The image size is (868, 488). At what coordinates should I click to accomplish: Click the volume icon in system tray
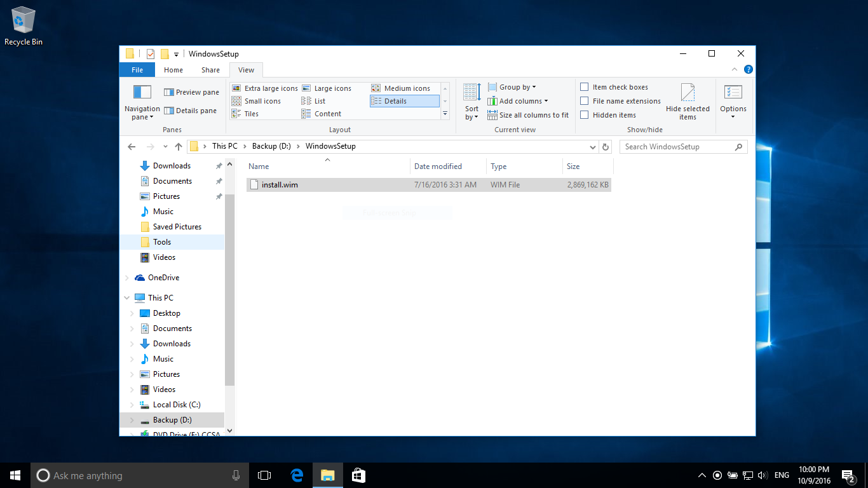pos(763,475)
